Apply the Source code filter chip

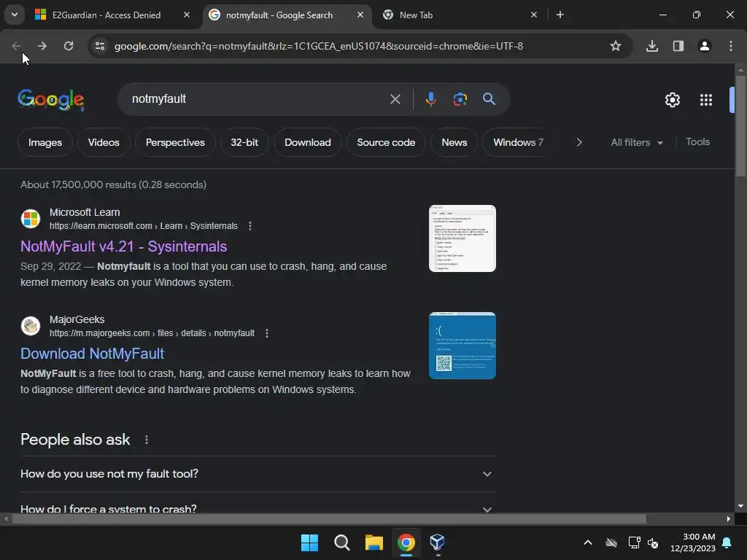click(x=386, y=142)
